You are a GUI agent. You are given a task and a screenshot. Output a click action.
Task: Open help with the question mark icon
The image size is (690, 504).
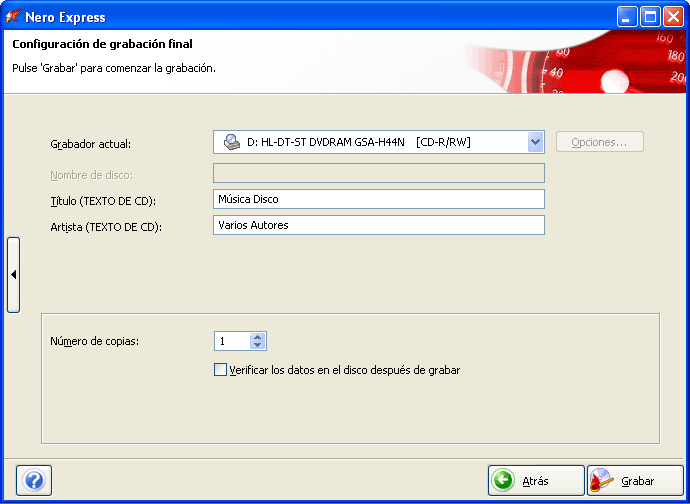34,481
